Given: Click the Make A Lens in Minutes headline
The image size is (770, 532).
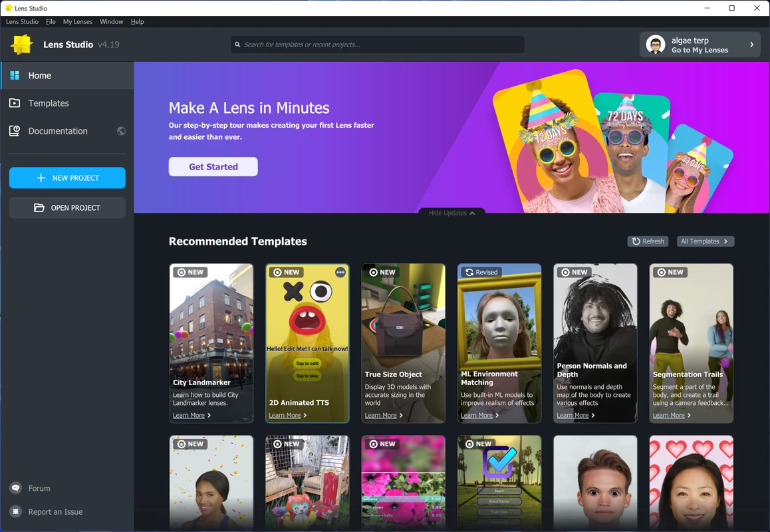Looking at the screenshot, I should coord(249,108).
